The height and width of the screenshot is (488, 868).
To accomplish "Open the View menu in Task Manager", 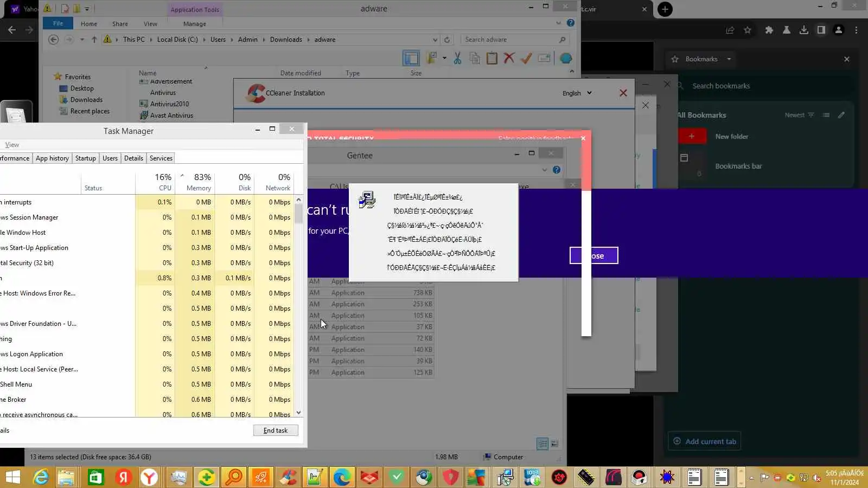I will [12, 145].
